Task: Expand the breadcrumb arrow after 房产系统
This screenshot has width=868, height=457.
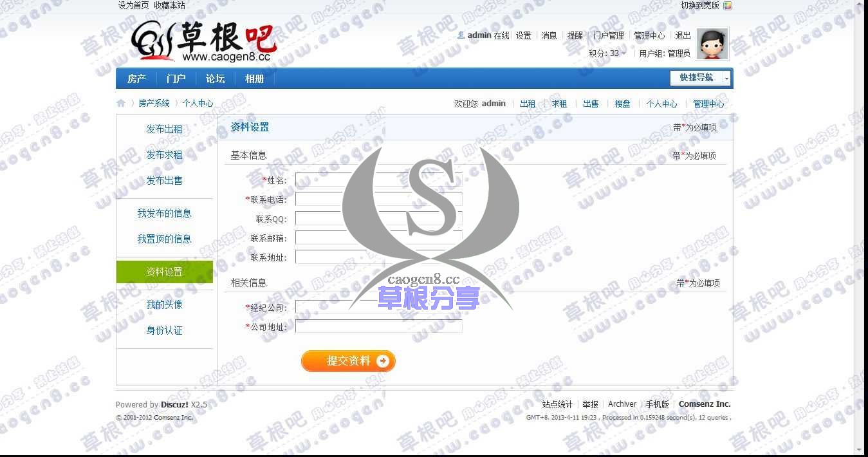Action: tap(177, 103)
